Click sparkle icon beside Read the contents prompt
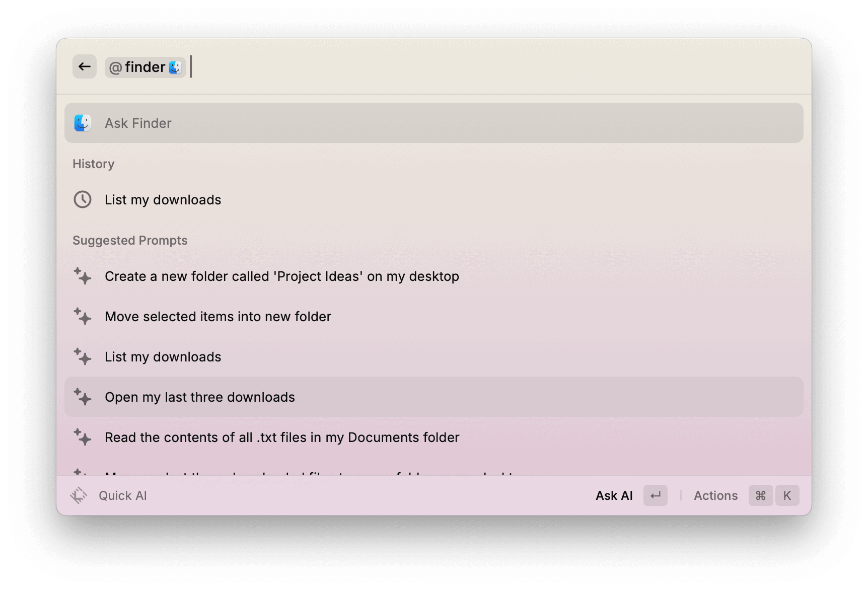The width and height of the screenshot is (868, 590). click(83, 437)
